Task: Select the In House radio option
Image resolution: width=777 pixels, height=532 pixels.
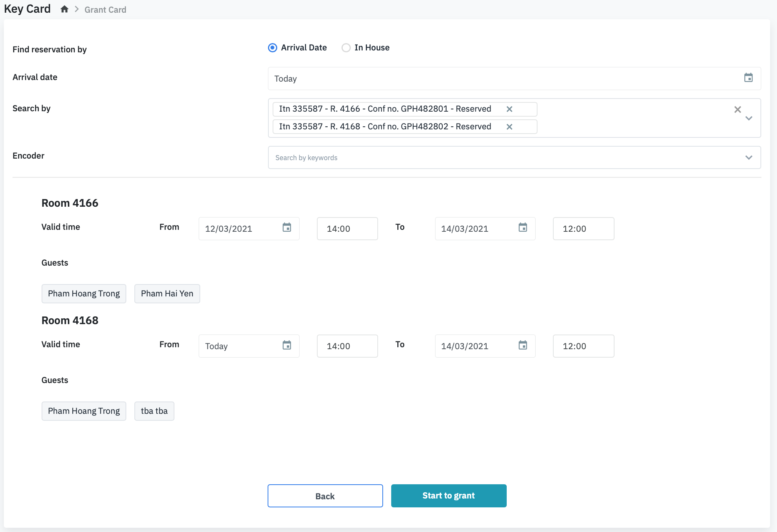Action: (346, 48)
